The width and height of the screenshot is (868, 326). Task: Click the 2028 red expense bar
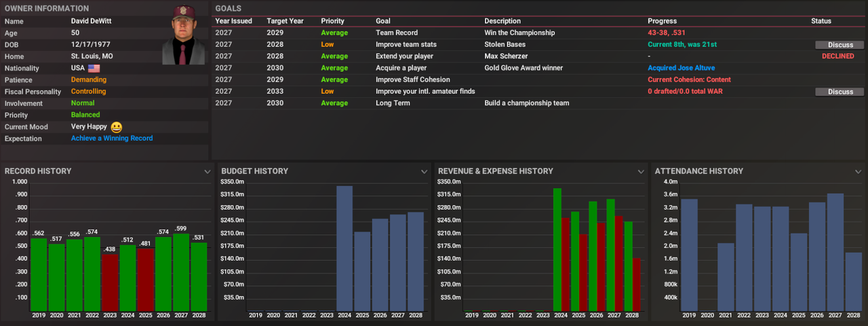coord(637,284)
